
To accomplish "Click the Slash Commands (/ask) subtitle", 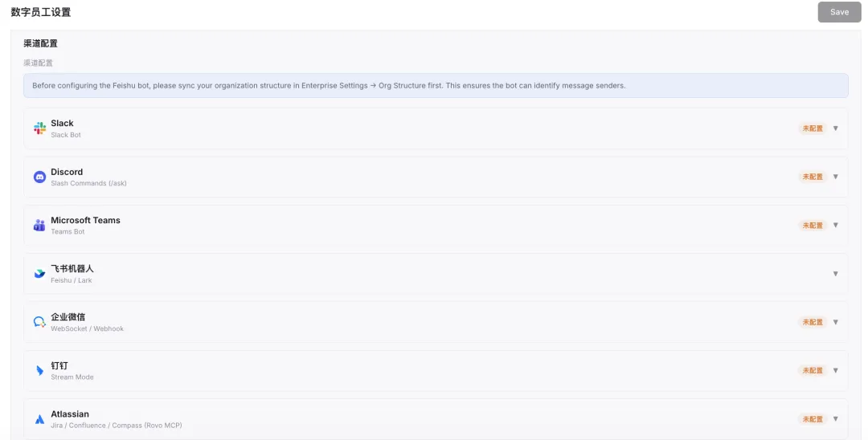I will [88, 184].
